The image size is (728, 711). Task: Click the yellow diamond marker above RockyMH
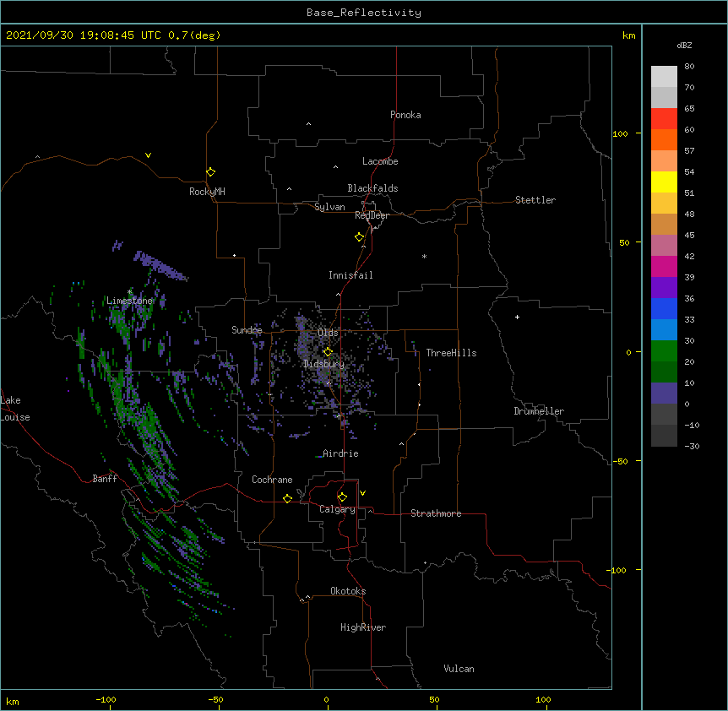tap(210, 172)
